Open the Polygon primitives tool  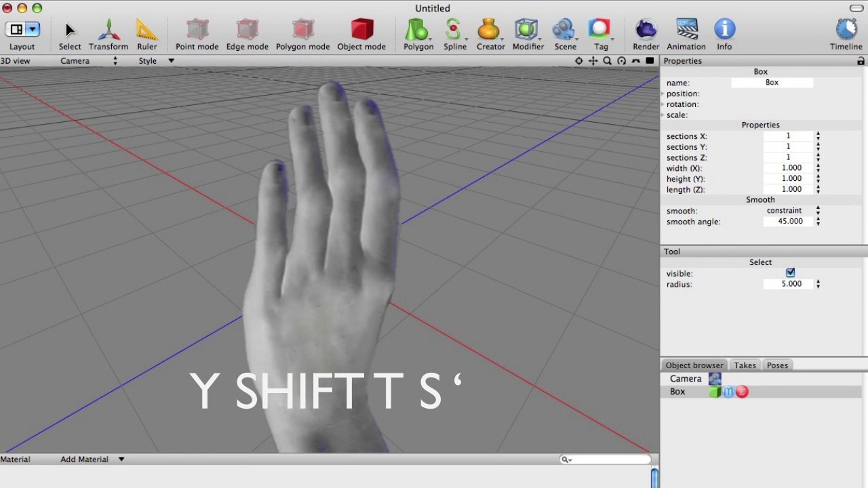(418, 34)
